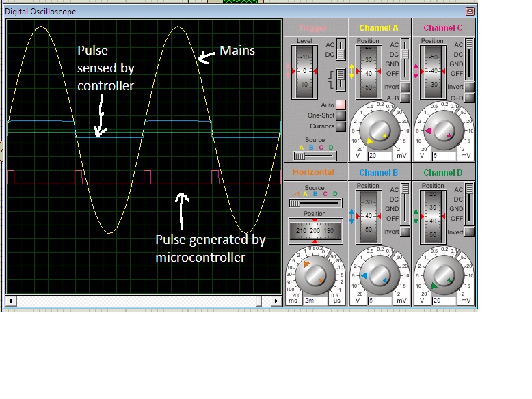The image size is (532, 399).
Task: Click the magenta Channel C position arrows icon
Action: (x=416, y=72)
